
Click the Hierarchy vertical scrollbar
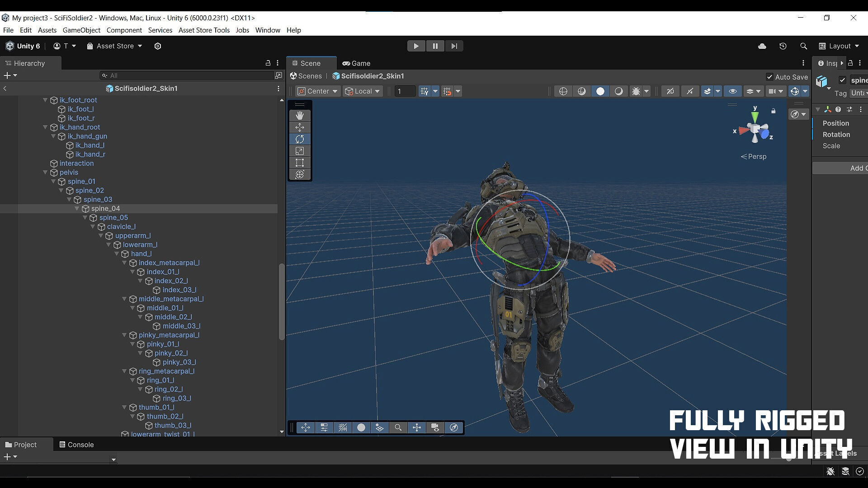282,301
